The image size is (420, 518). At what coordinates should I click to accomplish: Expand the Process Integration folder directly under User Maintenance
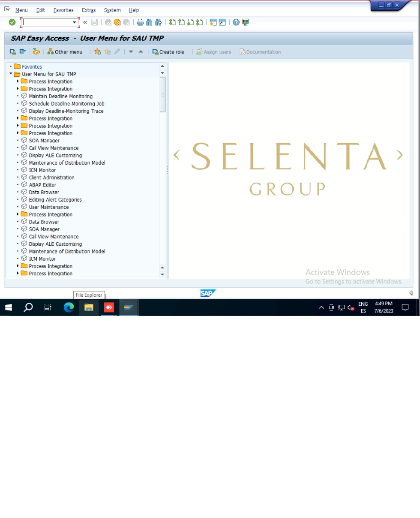(x=18, y=214)
